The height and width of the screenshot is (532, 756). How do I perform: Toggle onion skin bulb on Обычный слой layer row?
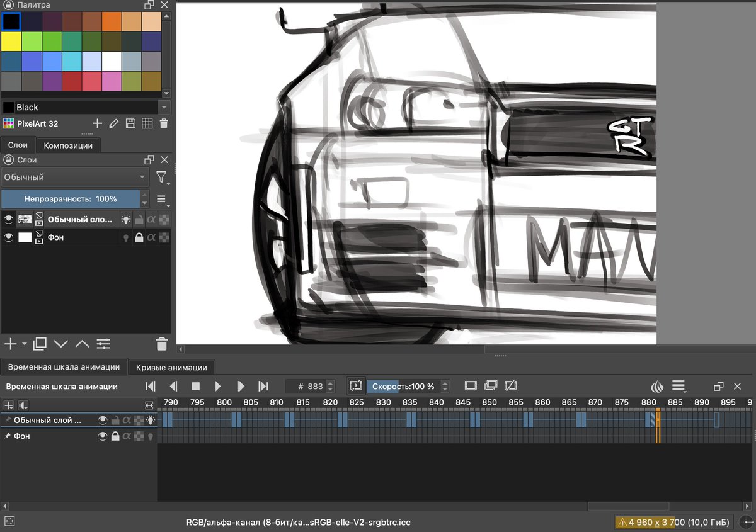pyautogui.click(x=126, y=220)
